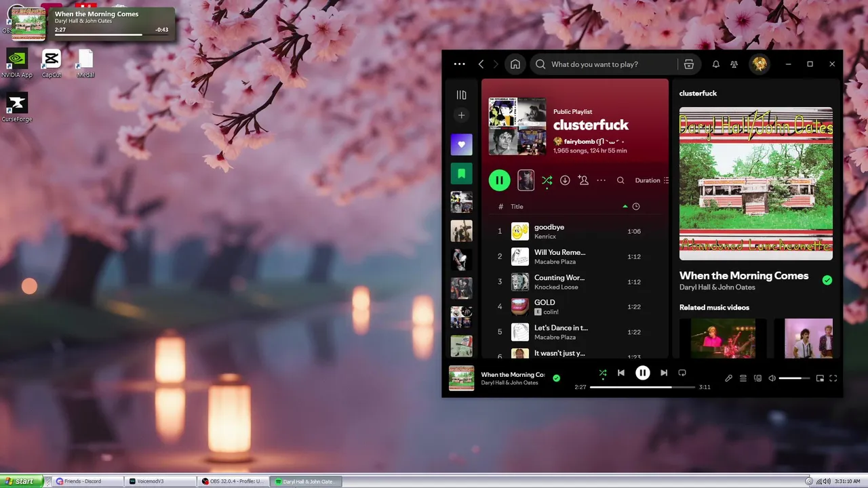Open the Abandoned Luncheonette album art
Screen dimensions: 868x488
click(x=756, y=183)
